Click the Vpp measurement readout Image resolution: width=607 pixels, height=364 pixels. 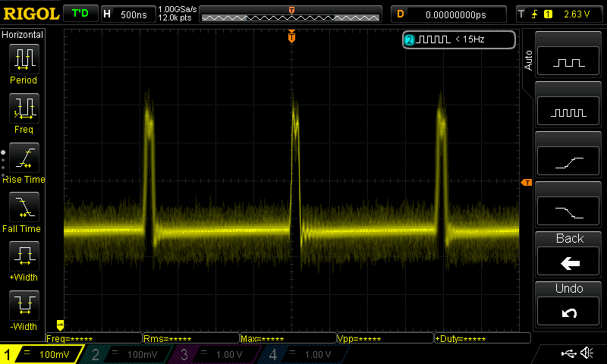pyautogui.click(x=385, y=338)
